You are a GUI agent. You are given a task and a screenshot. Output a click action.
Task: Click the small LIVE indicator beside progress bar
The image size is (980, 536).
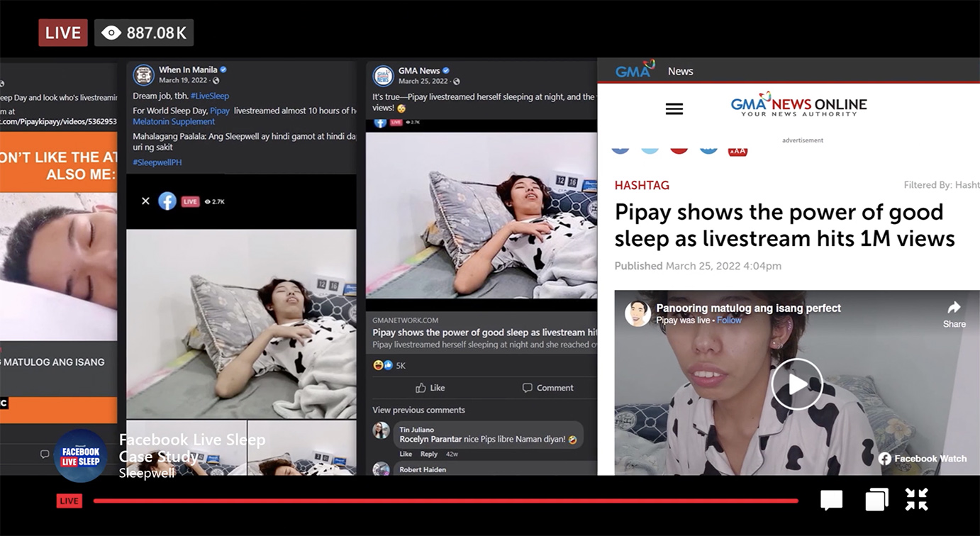[x=69, y=501]
